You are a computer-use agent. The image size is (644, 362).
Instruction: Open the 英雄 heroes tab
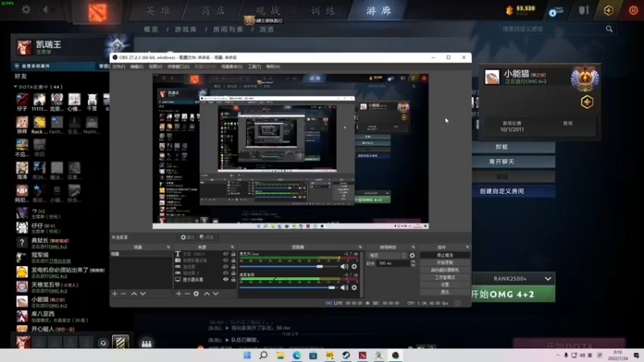point(158,10)
